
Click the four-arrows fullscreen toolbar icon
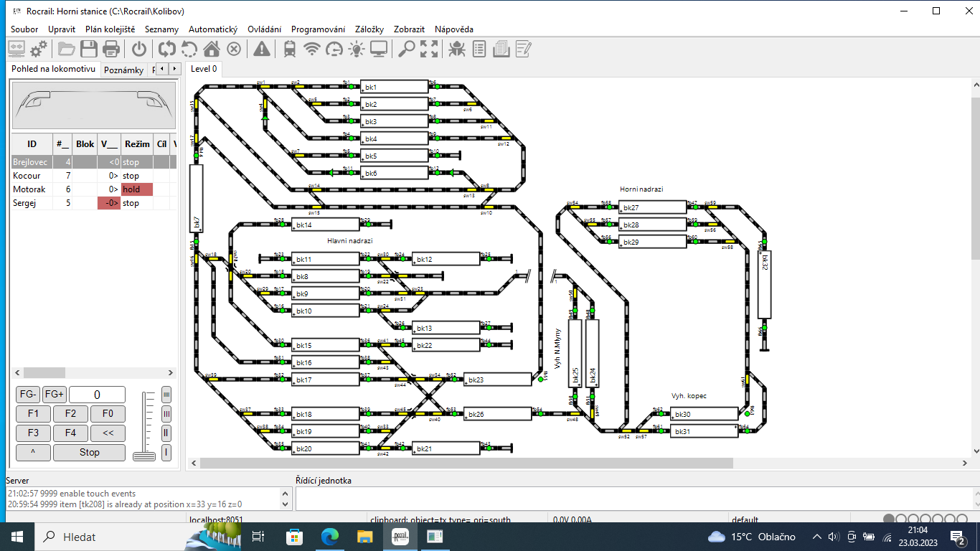tap(429, 49)
